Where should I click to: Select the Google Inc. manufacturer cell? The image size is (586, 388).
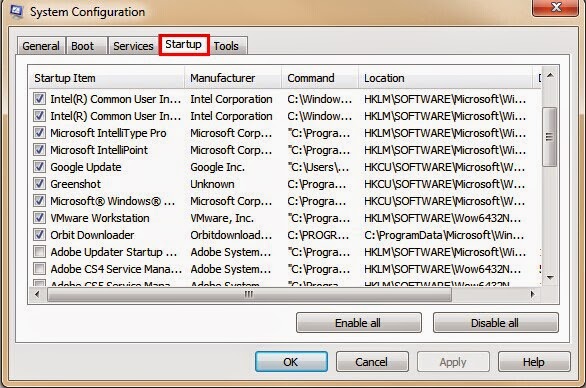pyautogui.click(x=217, y=167)
